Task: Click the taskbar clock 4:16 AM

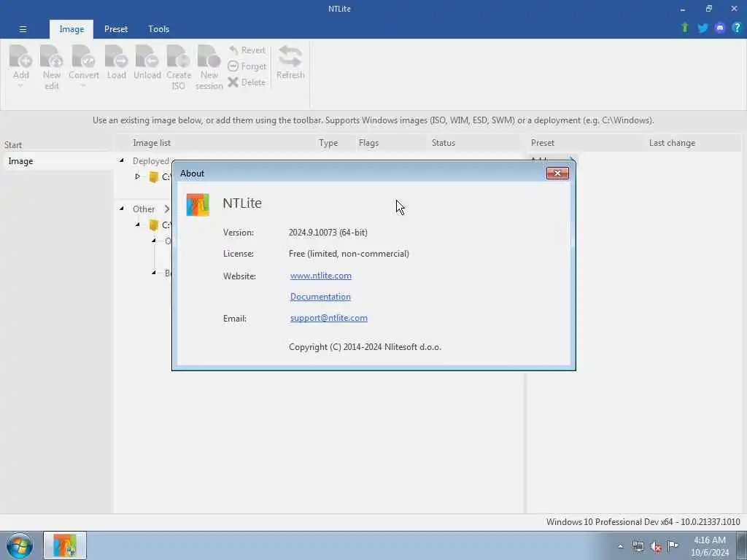Action: pyautogui.click(x=710, y=546)
